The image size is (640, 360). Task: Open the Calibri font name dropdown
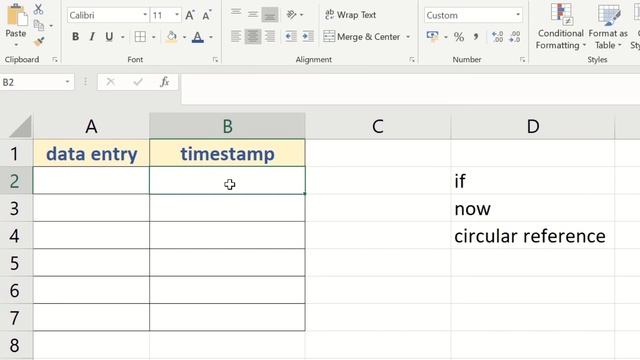click(145, 15)
